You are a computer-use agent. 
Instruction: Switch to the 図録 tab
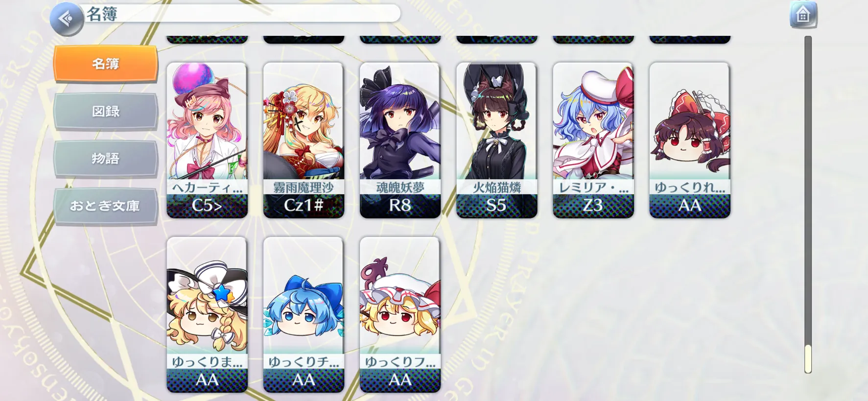pyautogui.click(x=106, y=111)
